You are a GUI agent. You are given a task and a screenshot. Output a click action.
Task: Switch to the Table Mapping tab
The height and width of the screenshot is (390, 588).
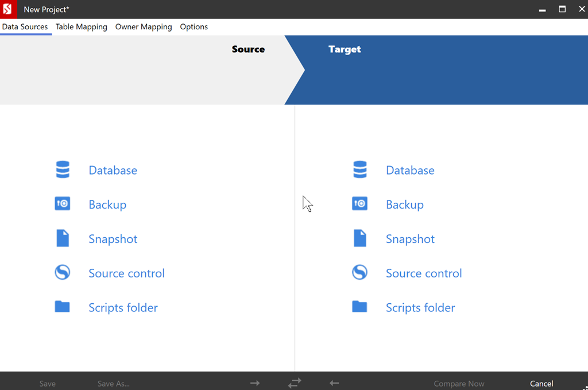click(81, 27)
